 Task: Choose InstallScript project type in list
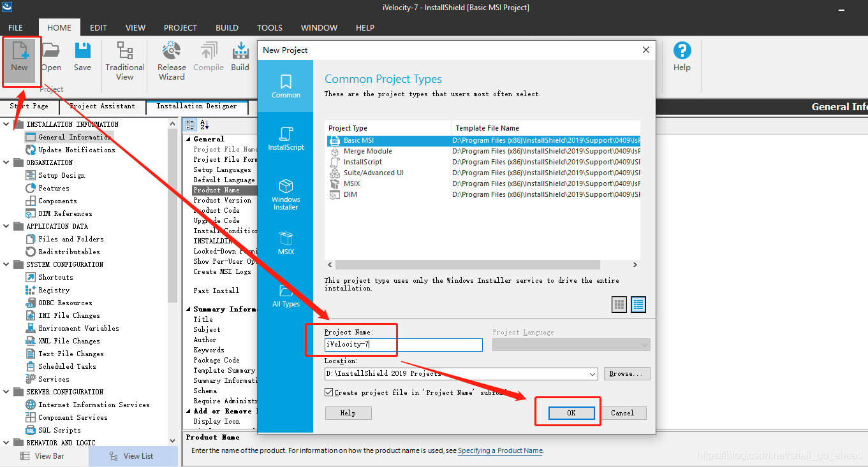pos(362,162)
